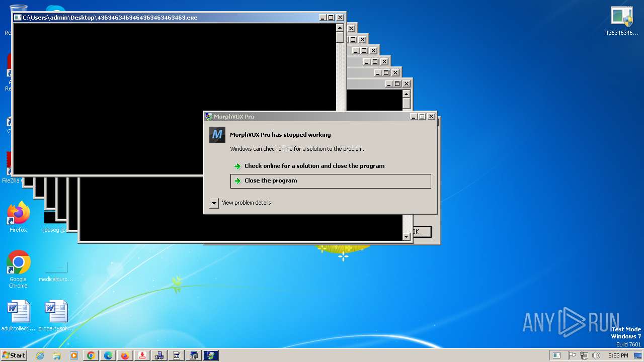
Task: Minimize the front console exe window
Action: 322,18
